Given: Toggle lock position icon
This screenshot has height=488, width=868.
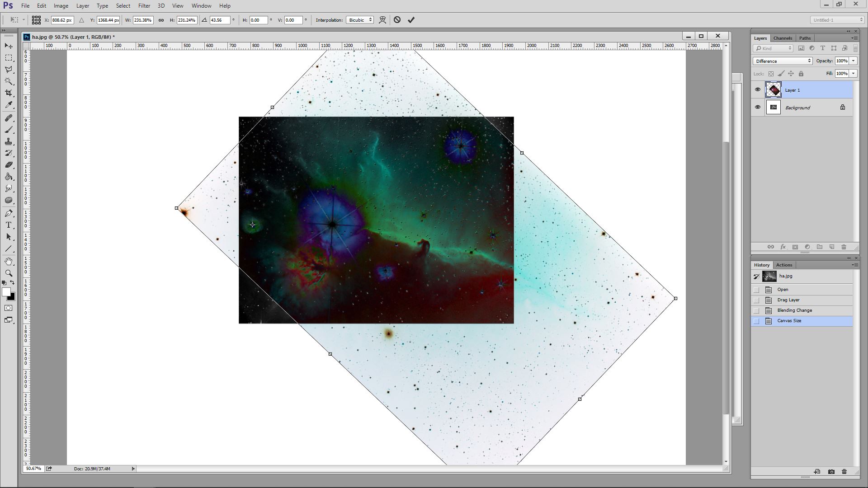Looking at the screenshot, I should click(791, 74).
